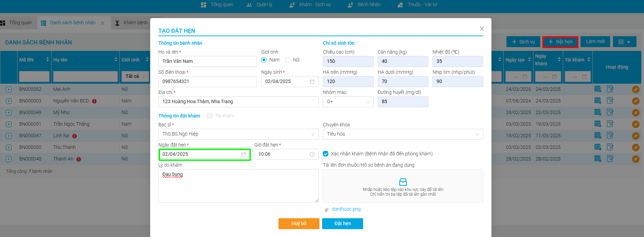Click clock icon in Giờ đặt hẹn field
The width and height of the screenshot is (644, 237).
point(312,154)
